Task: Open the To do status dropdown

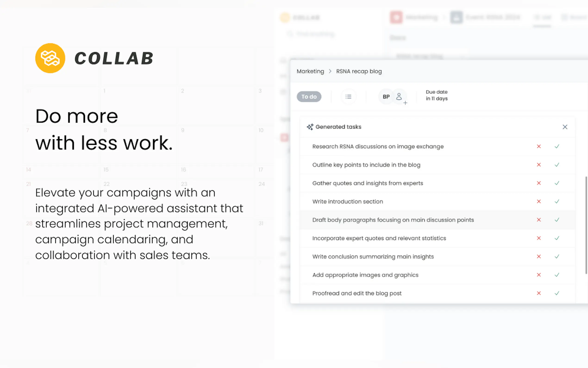Action: tap(309, 97)
